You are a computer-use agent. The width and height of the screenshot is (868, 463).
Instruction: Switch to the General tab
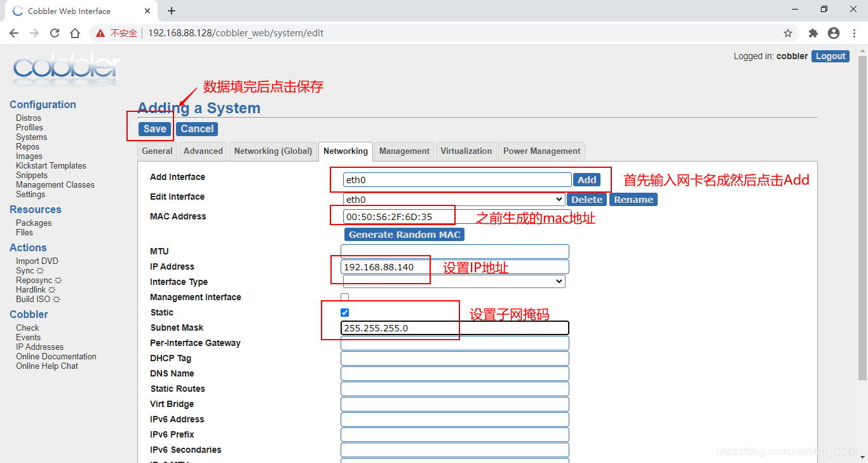157,151
